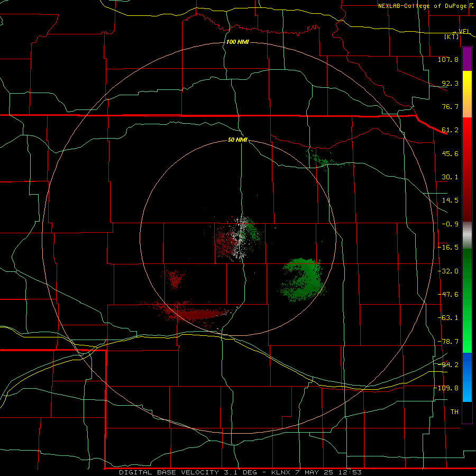Click the 92.3 scale value
This screenshot has width=476, height=476.
450,83
